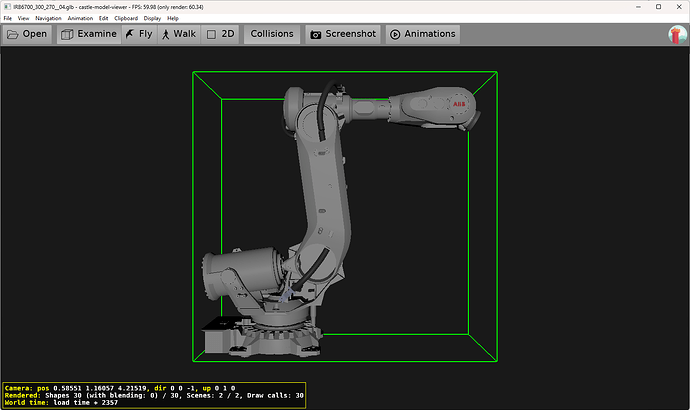Maximize the castle-model-viewer window
The image size is (690, 410).
coord(659,7)
